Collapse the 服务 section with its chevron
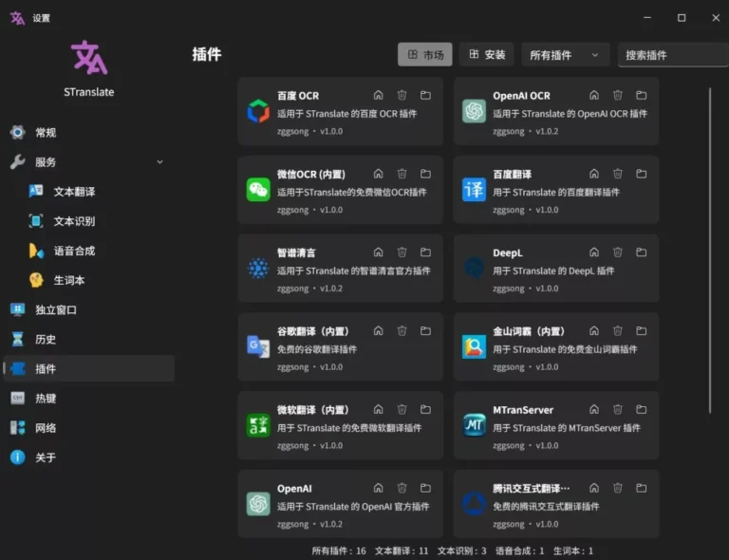This screenshot has width=729, height=560. (159, 162)
